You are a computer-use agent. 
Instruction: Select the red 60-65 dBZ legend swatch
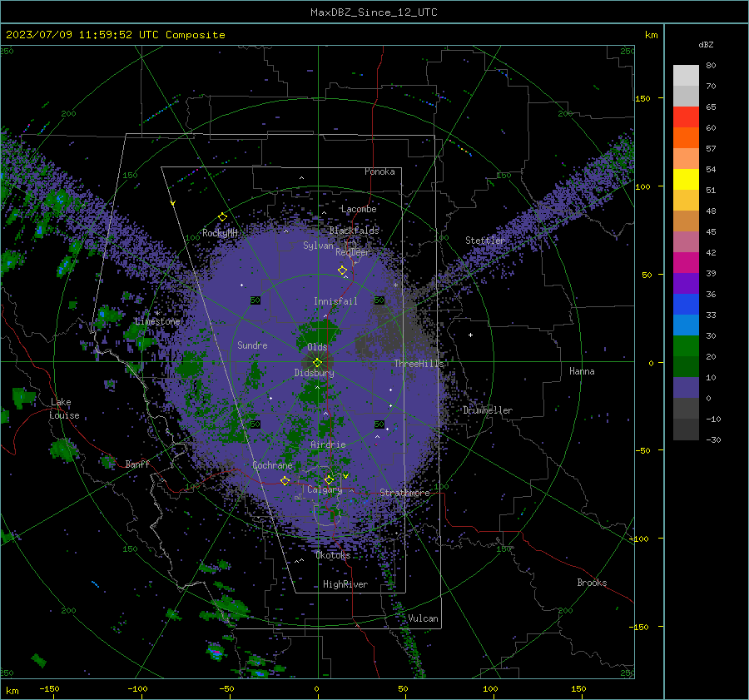686,117
